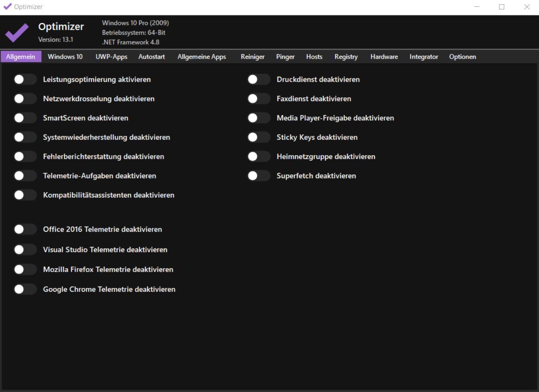Enable Media Player-Freigabe deaktivieren toggle
Image resolution: width=539 pixels, height=392 pixels.
click(259, 118)
